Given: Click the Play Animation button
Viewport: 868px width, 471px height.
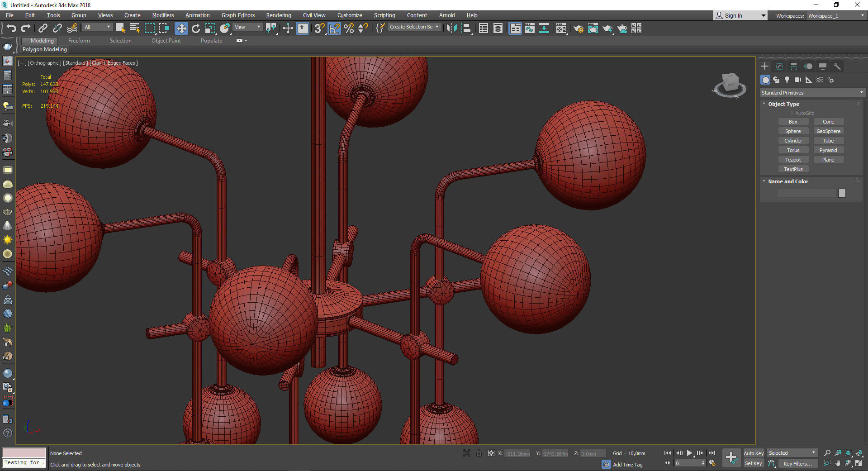Looking at the screenshot, I should pyautogui.click(x=689, y=453).
